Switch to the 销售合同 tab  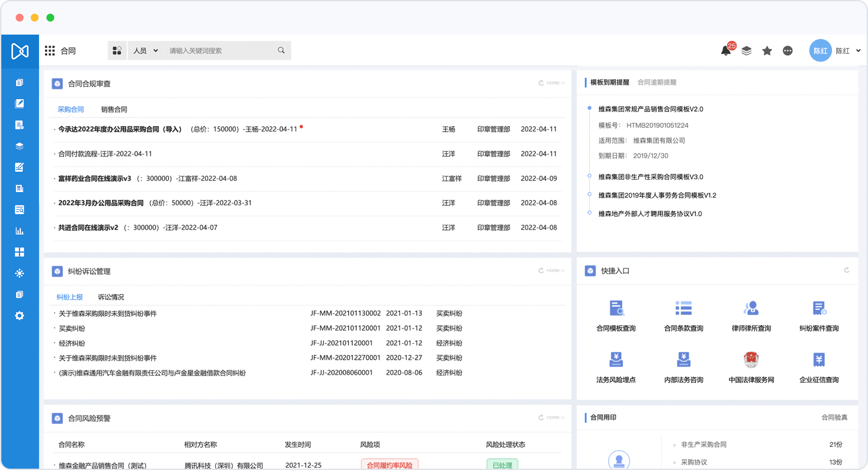114,109
